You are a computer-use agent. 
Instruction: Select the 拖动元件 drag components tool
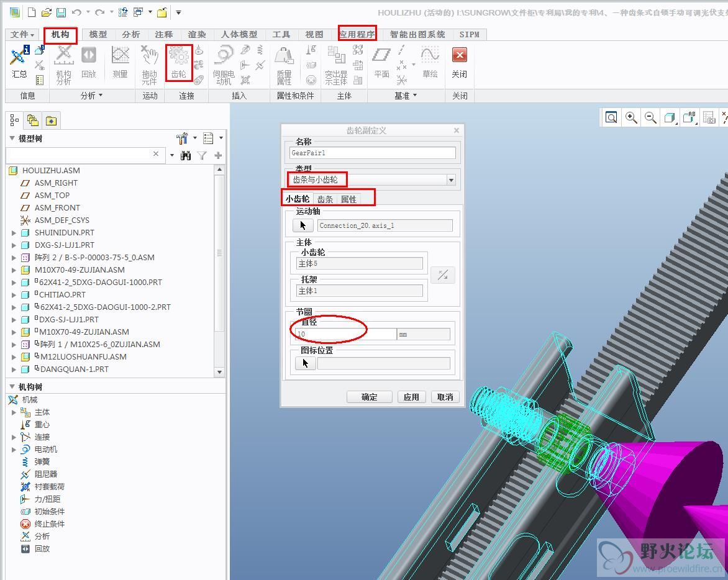150,65
